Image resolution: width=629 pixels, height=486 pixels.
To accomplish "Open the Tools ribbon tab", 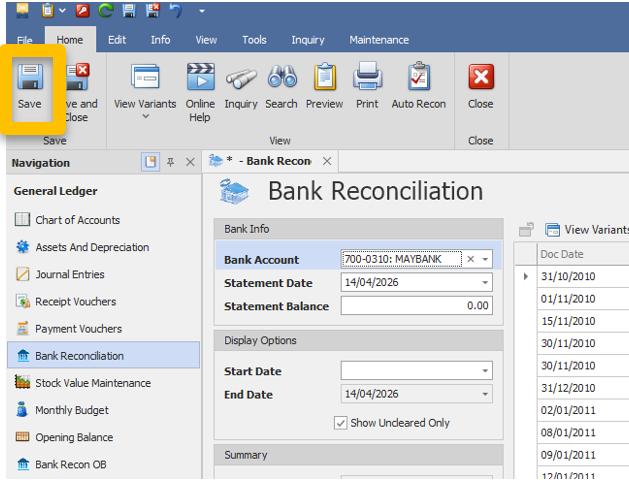I will [x=254, y=40].
